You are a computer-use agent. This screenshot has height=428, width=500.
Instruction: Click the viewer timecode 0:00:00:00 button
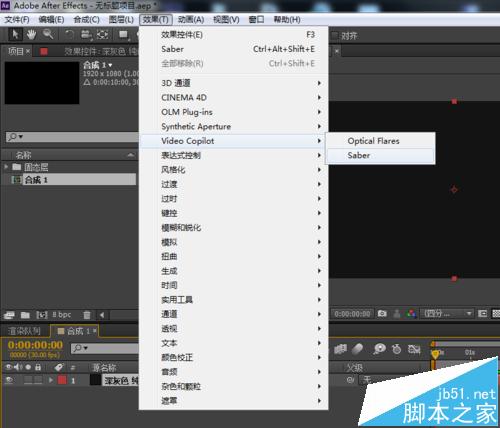pos(352,314)
